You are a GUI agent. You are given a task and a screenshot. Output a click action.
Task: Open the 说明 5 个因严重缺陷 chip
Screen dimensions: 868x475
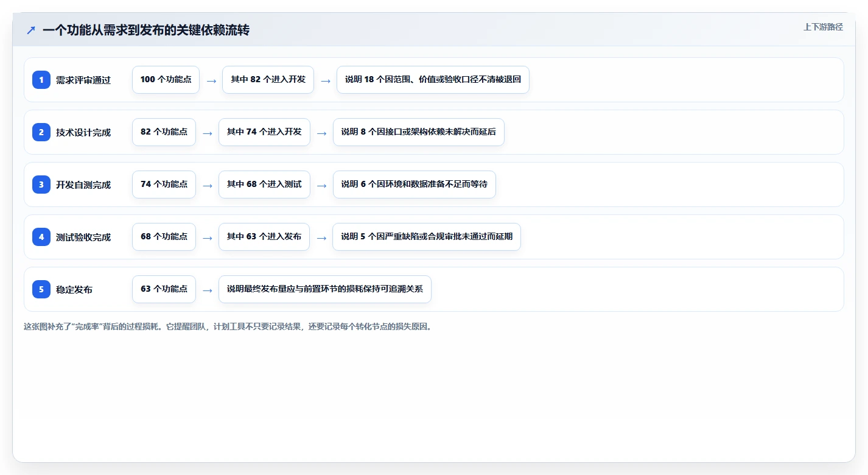tap(427, 237)
